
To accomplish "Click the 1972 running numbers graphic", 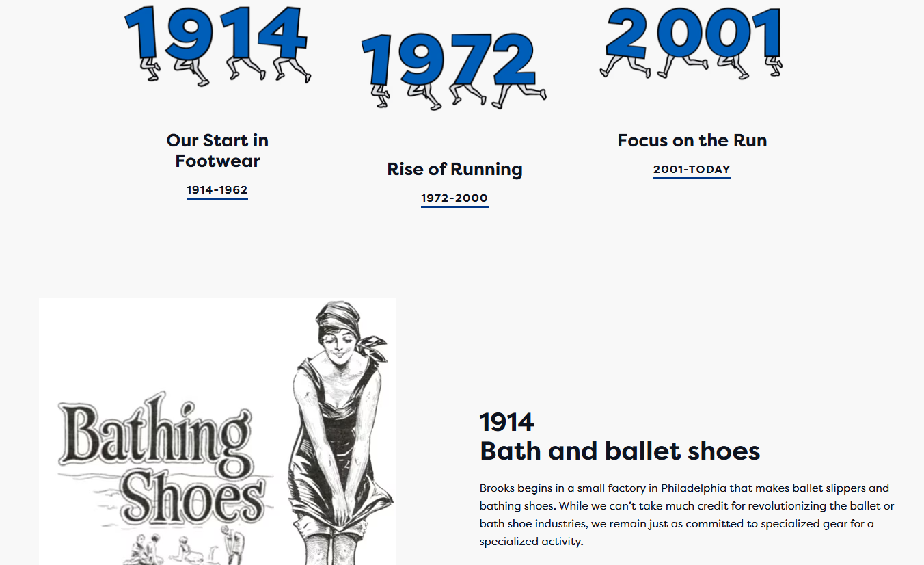I will coord(452,68).
